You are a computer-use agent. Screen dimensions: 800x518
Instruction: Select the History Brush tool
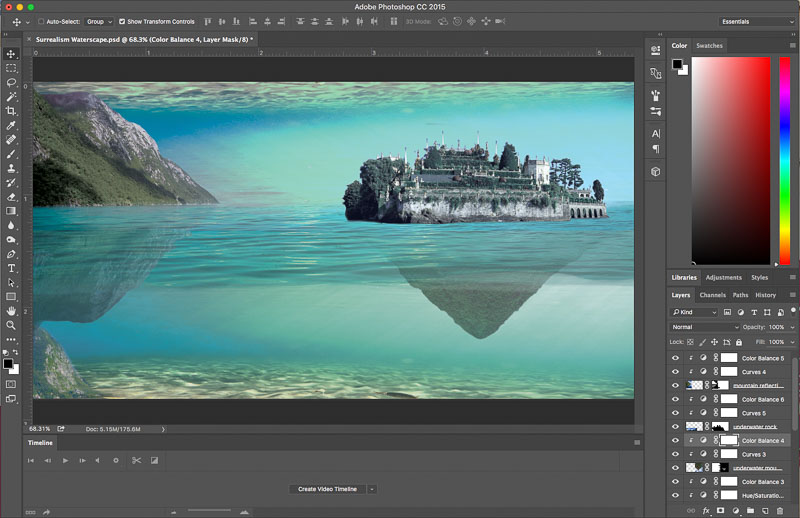(x=11, y=182)
